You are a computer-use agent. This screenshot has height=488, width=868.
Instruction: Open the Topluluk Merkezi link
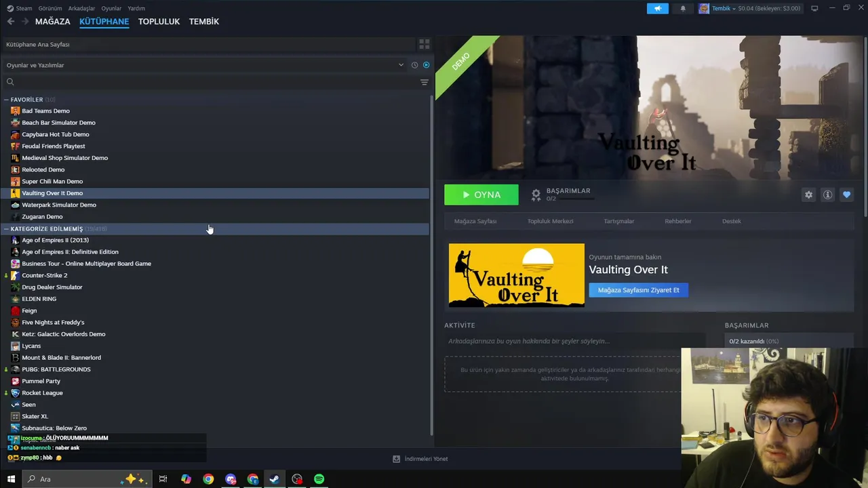click(x=551, y=221)
